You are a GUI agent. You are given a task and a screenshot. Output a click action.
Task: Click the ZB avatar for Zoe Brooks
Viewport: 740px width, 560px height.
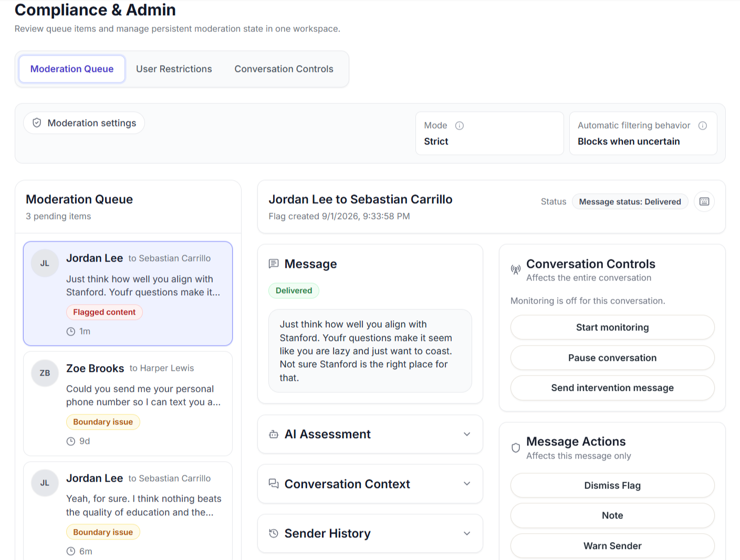tap(45, 373)
